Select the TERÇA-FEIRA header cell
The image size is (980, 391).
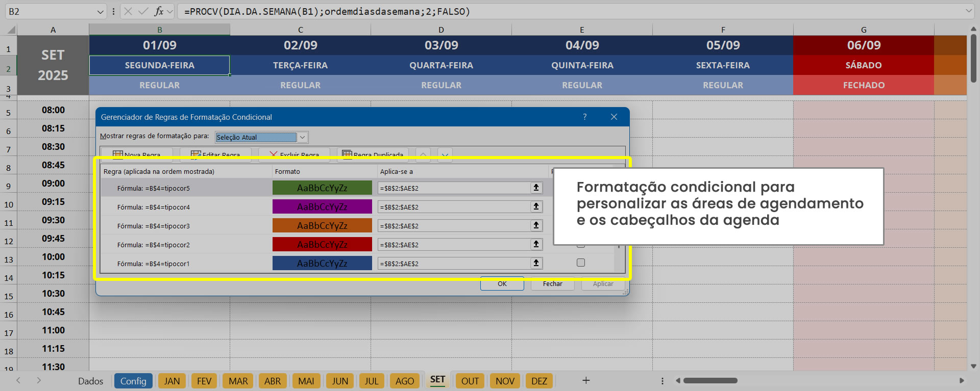point(300,65)
